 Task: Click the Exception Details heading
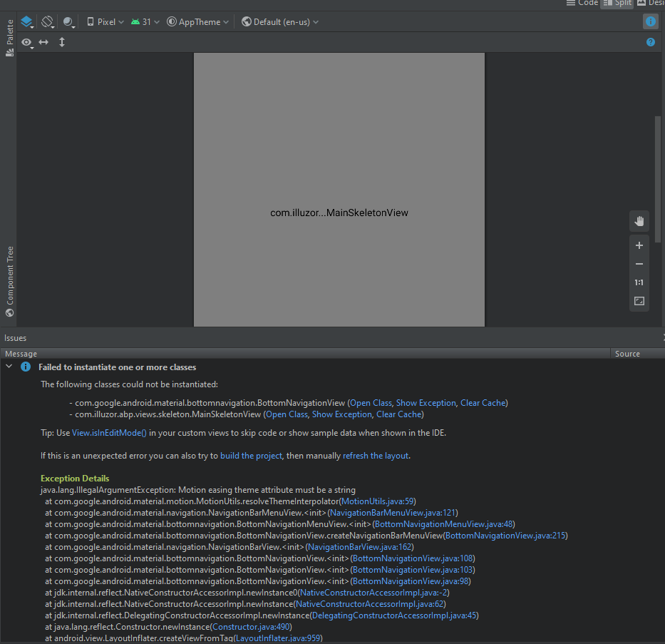pos(75,479)
